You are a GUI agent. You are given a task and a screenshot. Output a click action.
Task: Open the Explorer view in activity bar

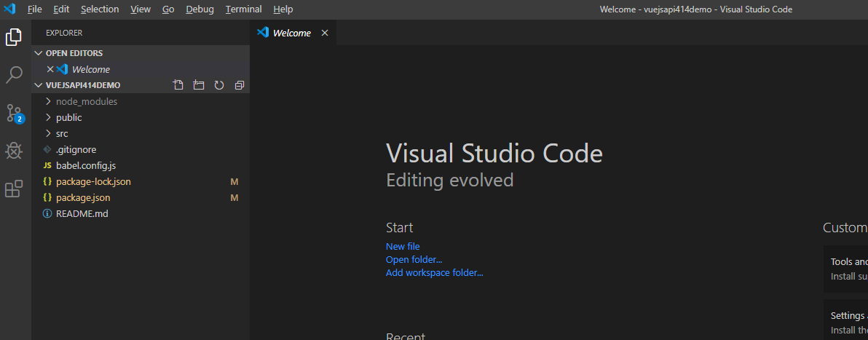coord(14,37)
